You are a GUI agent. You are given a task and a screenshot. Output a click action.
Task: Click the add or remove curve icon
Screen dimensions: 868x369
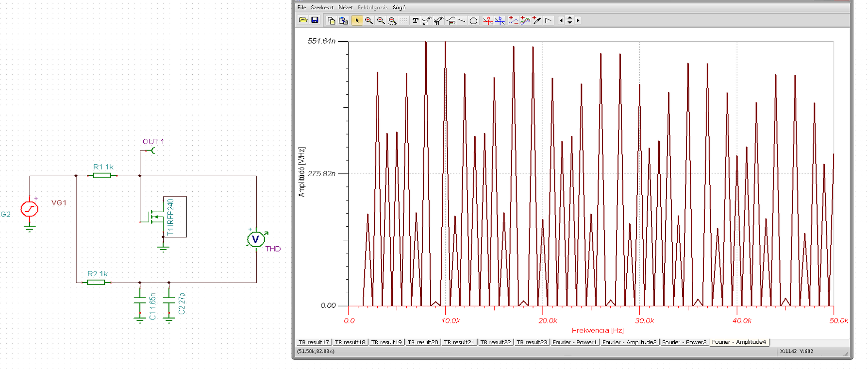point(513,20)
